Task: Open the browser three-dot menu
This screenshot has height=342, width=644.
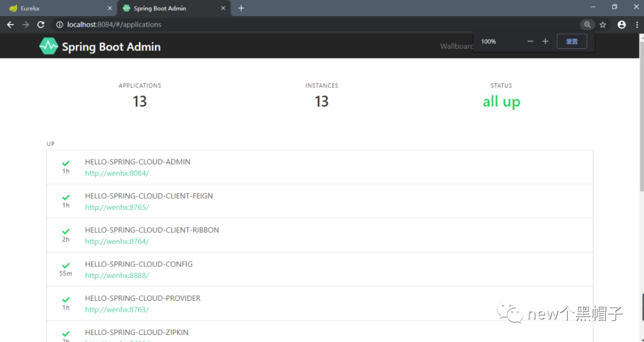Action: tap(637, 24)
